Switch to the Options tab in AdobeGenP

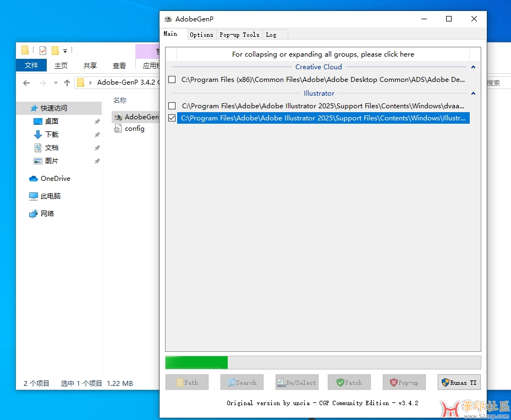click(201, 35)
